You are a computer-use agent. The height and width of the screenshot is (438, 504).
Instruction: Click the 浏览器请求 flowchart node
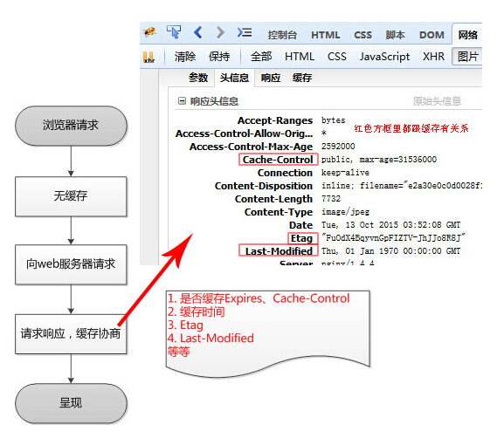71,126
